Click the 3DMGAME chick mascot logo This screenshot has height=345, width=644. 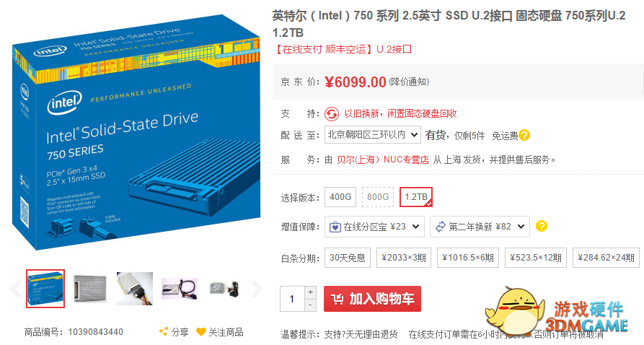(513, 311)
